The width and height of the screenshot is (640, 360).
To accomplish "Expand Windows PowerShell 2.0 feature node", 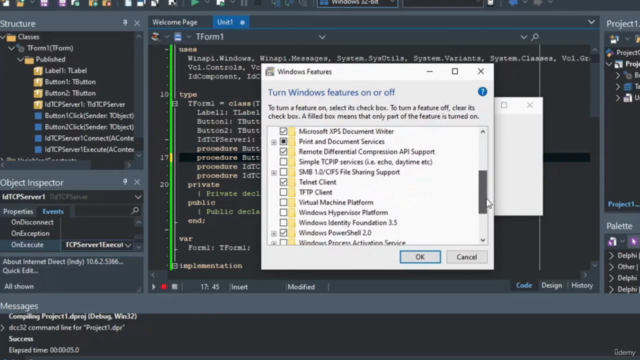I will [x=274, y=233].
